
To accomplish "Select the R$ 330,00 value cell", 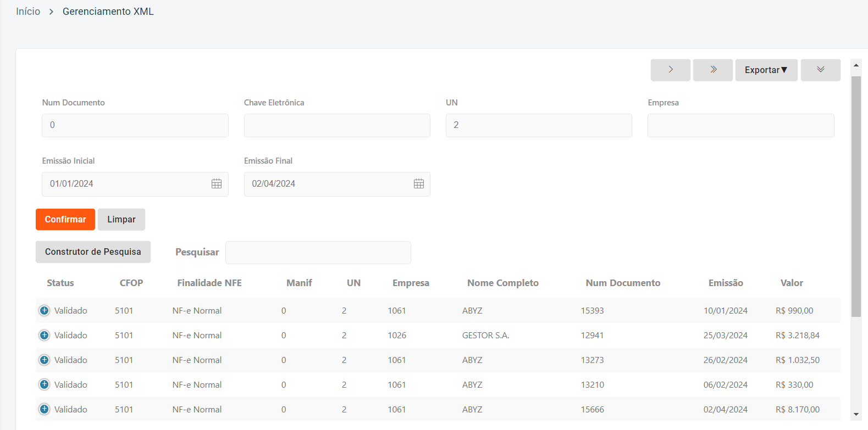I will (x=794, y=385).
